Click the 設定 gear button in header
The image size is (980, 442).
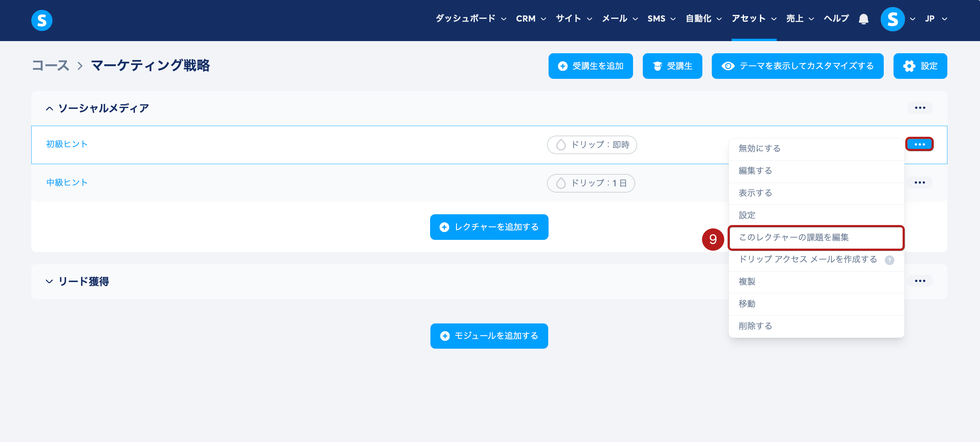pos(920,66)
